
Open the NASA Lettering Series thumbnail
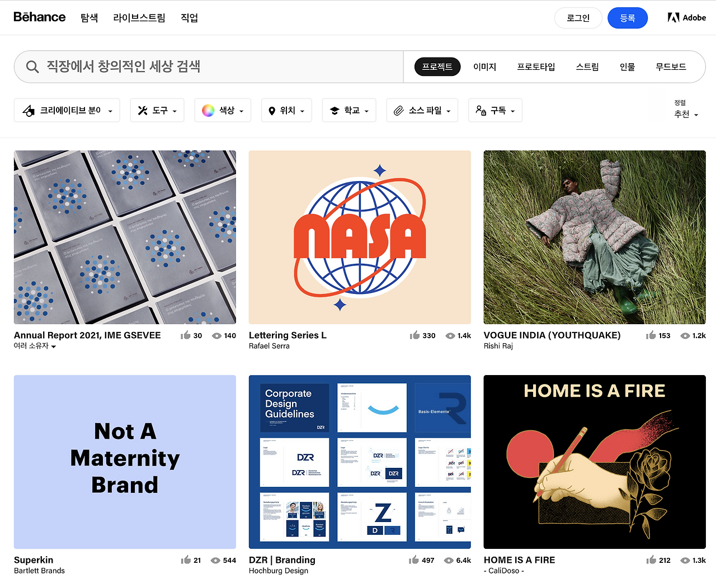[360, 237]
